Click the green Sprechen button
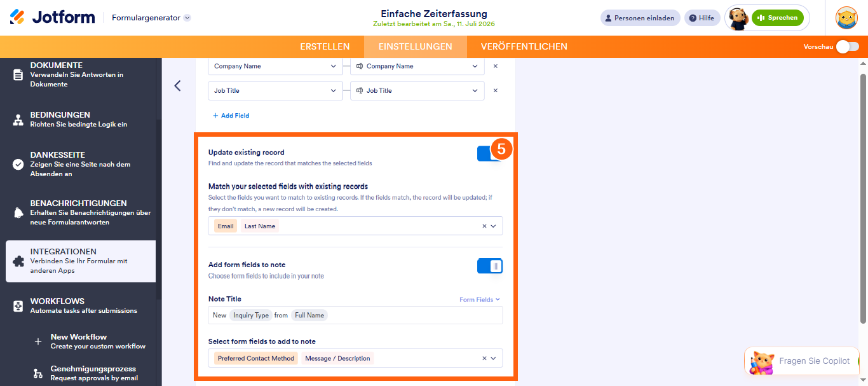The height and width of the screenshot is (386, 868). (777, 18)
